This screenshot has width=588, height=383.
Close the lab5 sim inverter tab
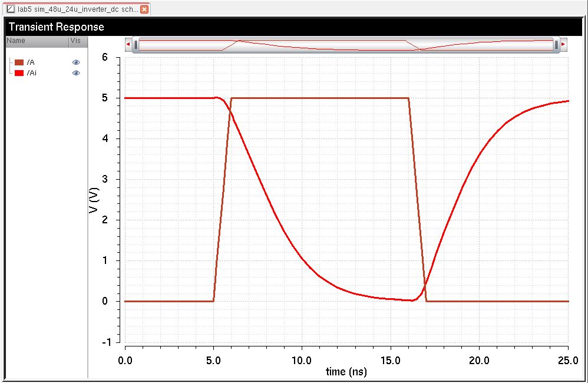(x=144, y=10)
